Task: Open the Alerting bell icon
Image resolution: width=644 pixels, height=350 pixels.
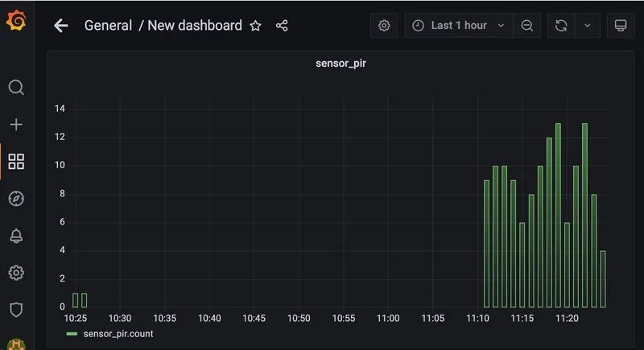Action: tap(16, 236)
